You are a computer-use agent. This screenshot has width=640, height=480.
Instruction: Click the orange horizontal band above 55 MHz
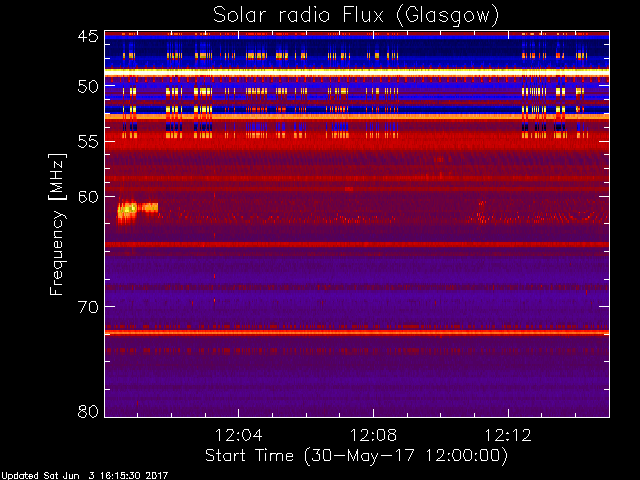(x=357, y=117)
